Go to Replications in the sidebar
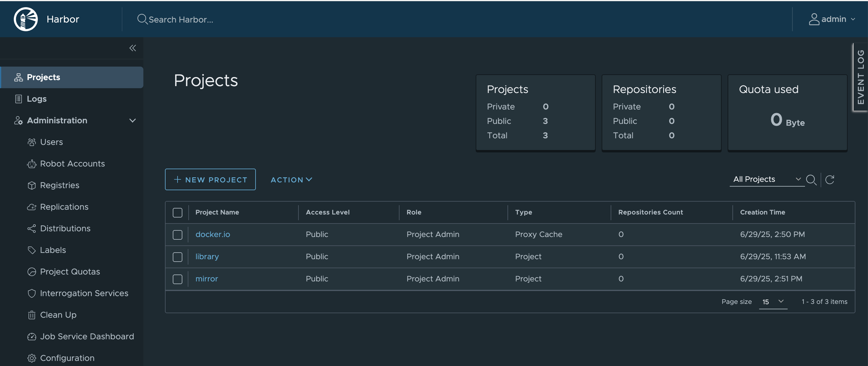 64,207
